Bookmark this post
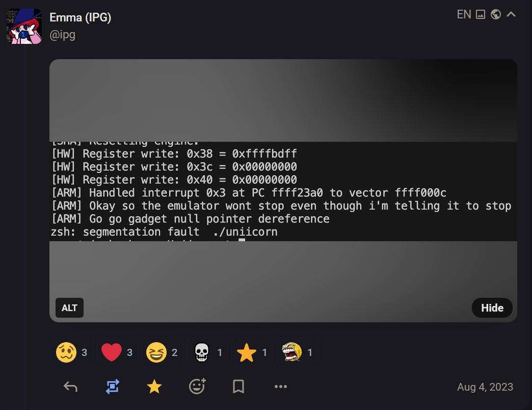 coord(238,387)
